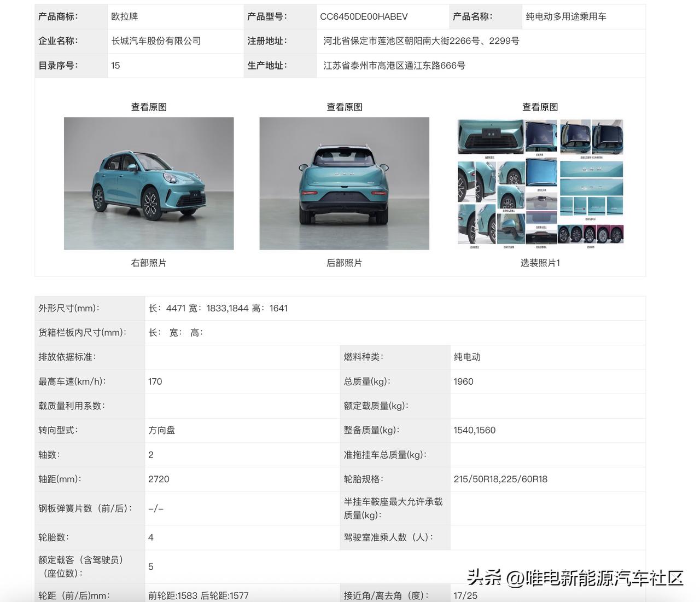Select the axle count value 2
Image resolution: width=700 pixels, height=602 pixels.
[151, 455]
